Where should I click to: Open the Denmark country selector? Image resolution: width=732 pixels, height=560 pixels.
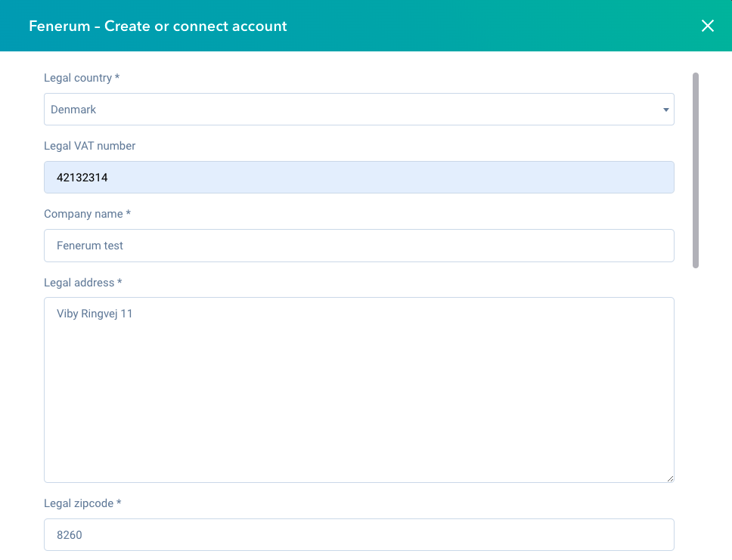tap(359, 109)
